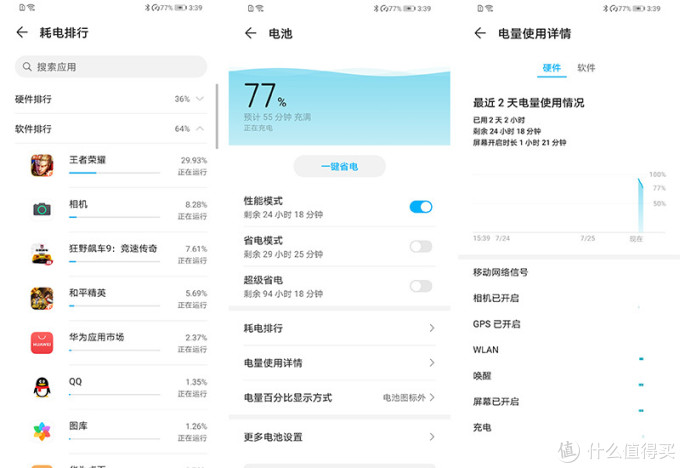Click 8.28% value for 相机
Image resolution: width=680 pixels, height=468 pixels.
coord(196,204)
